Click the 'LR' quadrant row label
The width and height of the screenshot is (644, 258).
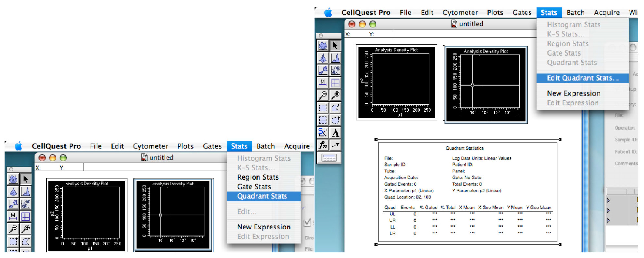(392, 234)
